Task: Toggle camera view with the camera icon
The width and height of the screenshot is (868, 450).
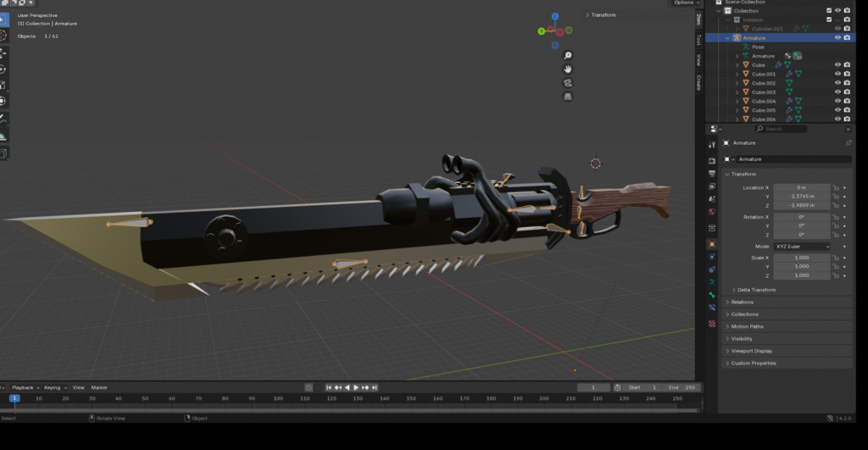Action: (567, 83)
